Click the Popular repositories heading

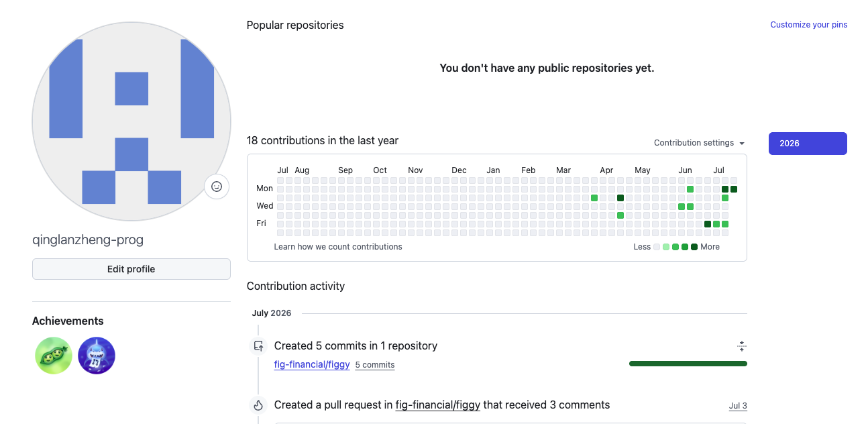[x=295, y=25]
